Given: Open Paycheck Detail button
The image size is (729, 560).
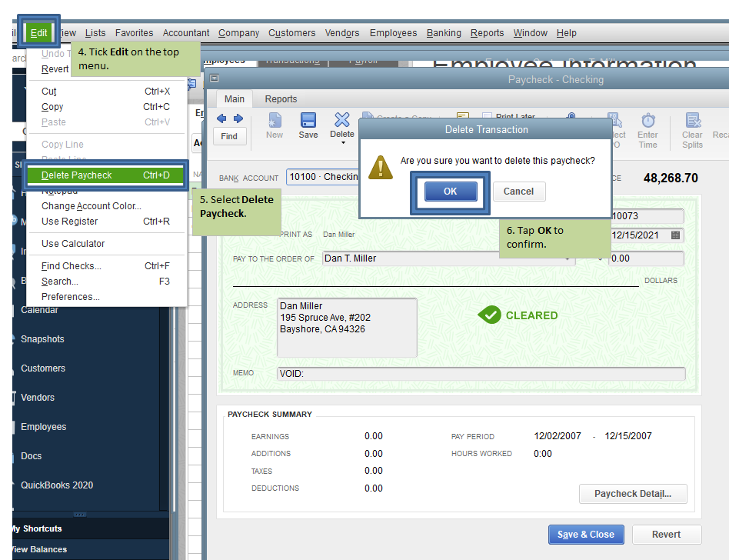Looking at the screenshot, I should point(633,494).
